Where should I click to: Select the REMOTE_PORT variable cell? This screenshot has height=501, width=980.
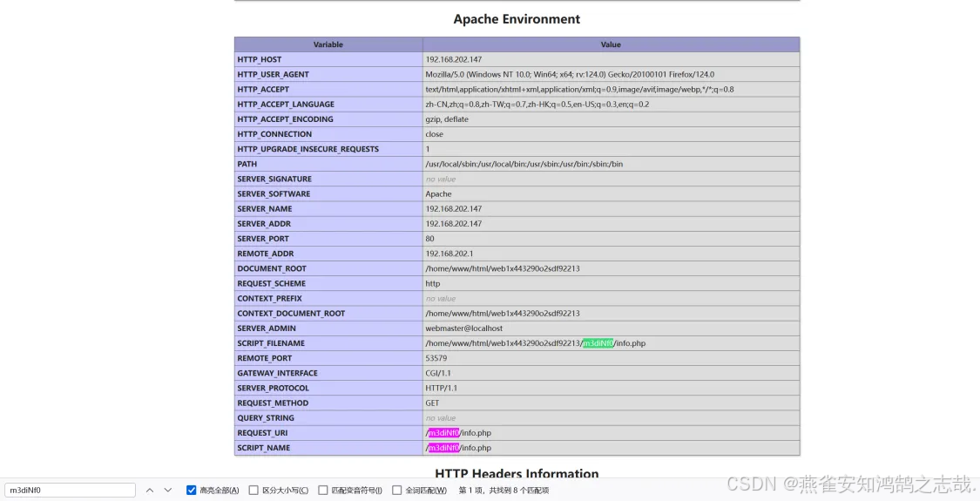point(328,358)
